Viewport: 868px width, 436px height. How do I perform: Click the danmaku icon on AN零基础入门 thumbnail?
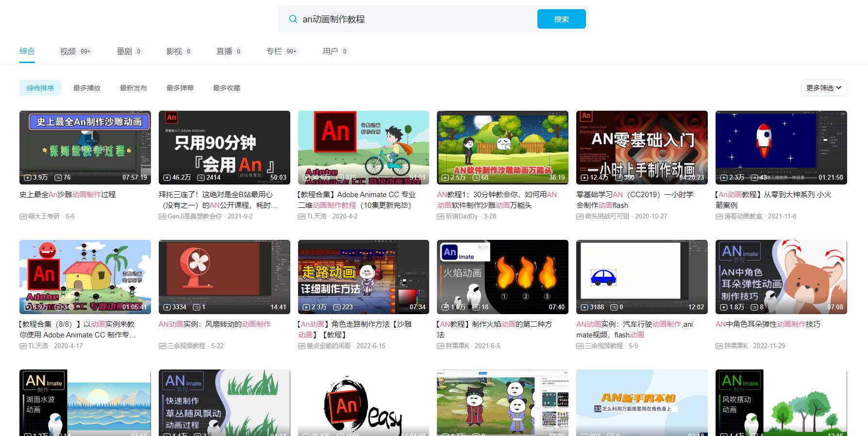[x=619, y=178]
